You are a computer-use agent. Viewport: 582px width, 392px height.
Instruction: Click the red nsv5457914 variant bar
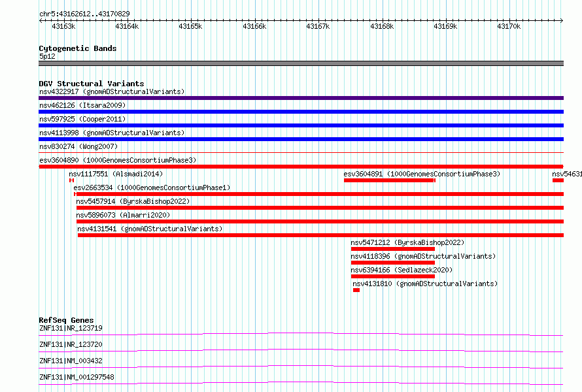click(320, 208)
